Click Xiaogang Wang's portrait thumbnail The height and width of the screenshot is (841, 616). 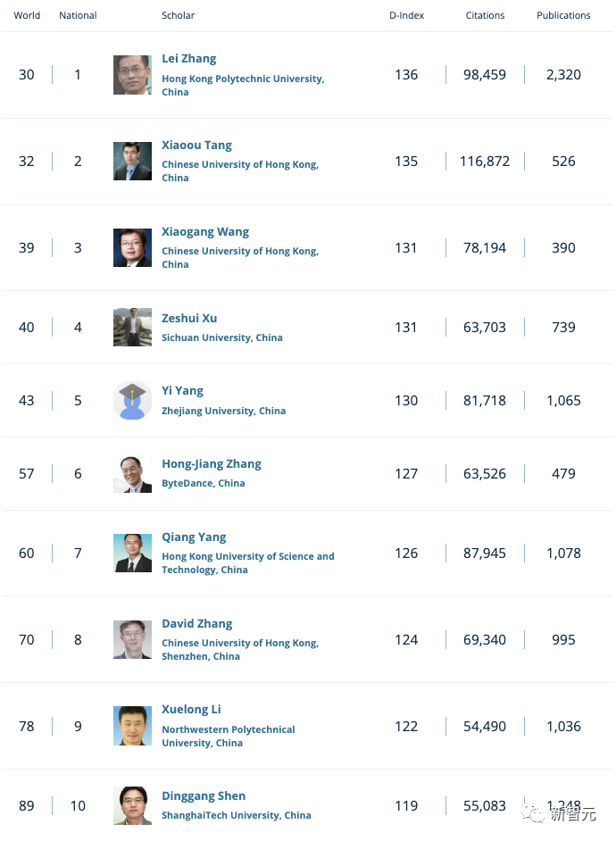pyautogui.click(x=132, y=248)
